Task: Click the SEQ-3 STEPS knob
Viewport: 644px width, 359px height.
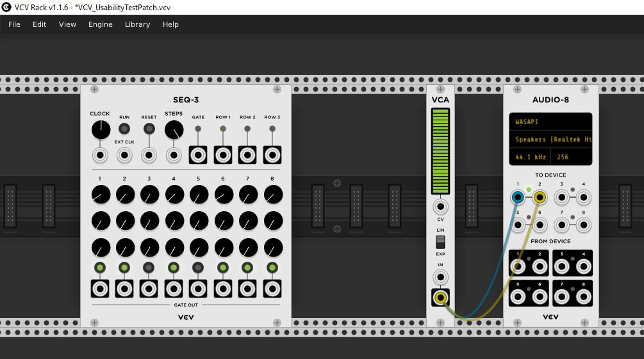Action: click(174, 130)
